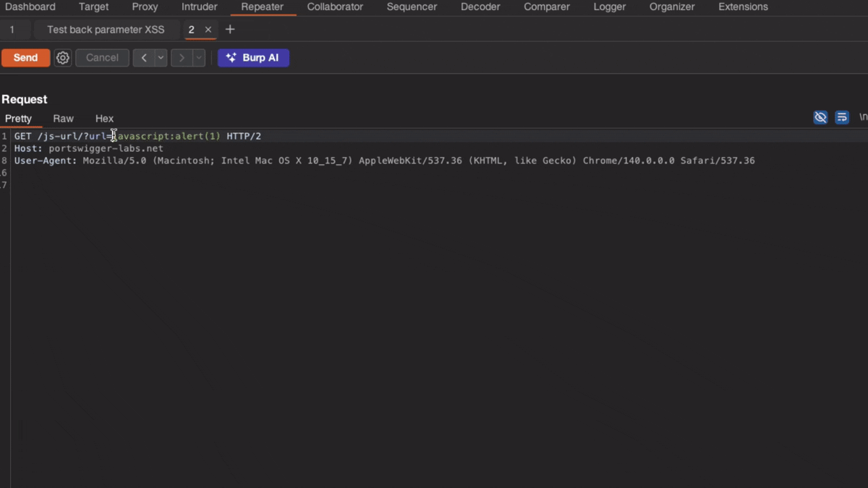868x488 pixels.
Task: Open the Decoder tool tab
Action: (x=480, y=7)
